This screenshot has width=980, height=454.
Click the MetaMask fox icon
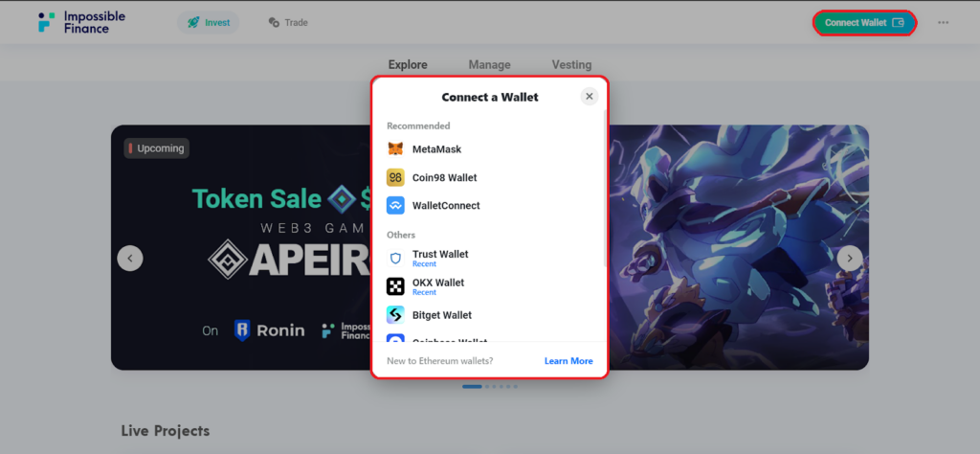click(x=395, y=149)
